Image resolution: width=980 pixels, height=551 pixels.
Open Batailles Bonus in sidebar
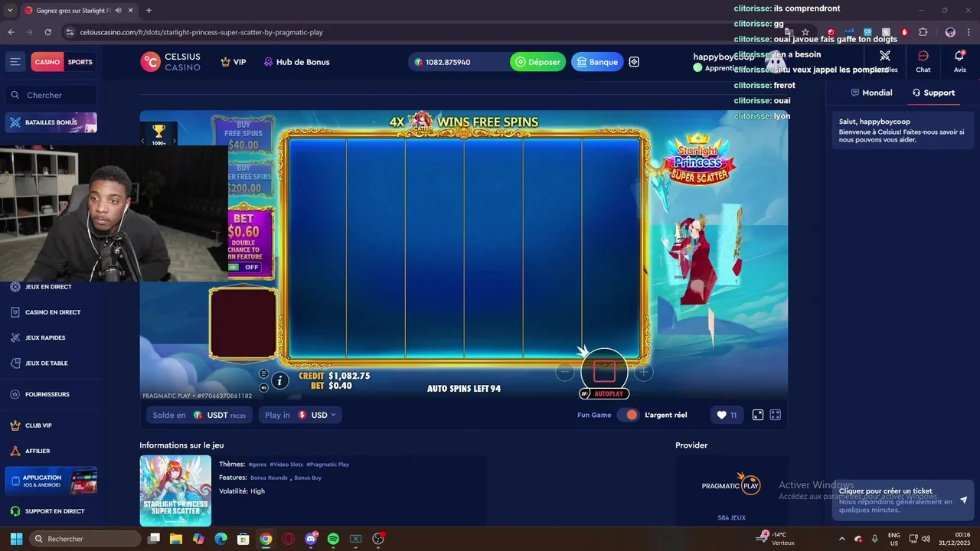click(51, 122)
